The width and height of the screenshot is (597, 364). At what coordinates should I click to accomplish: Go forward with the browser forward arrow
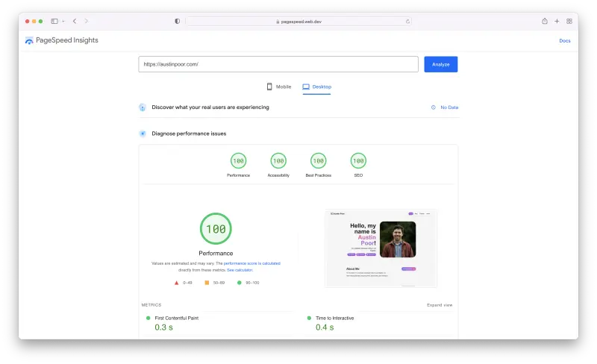point(87,22)
